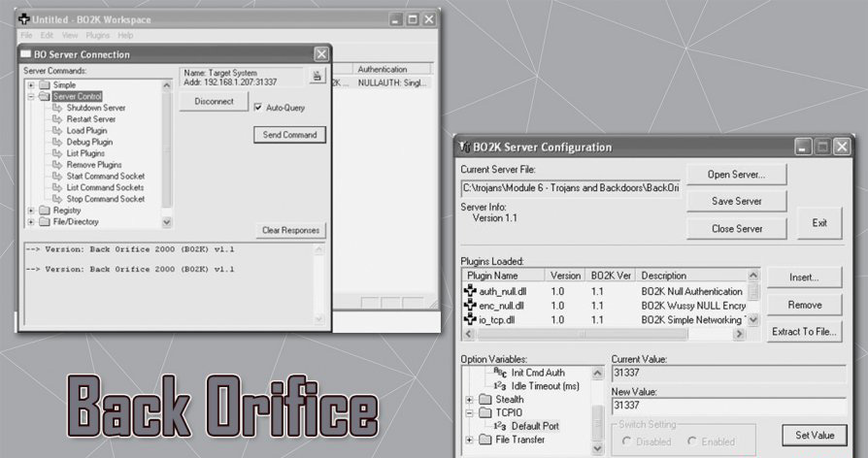Click the Server Commands tree scrollbar down arrow
The width and height of the screenshot is (868, 458).
167,222
